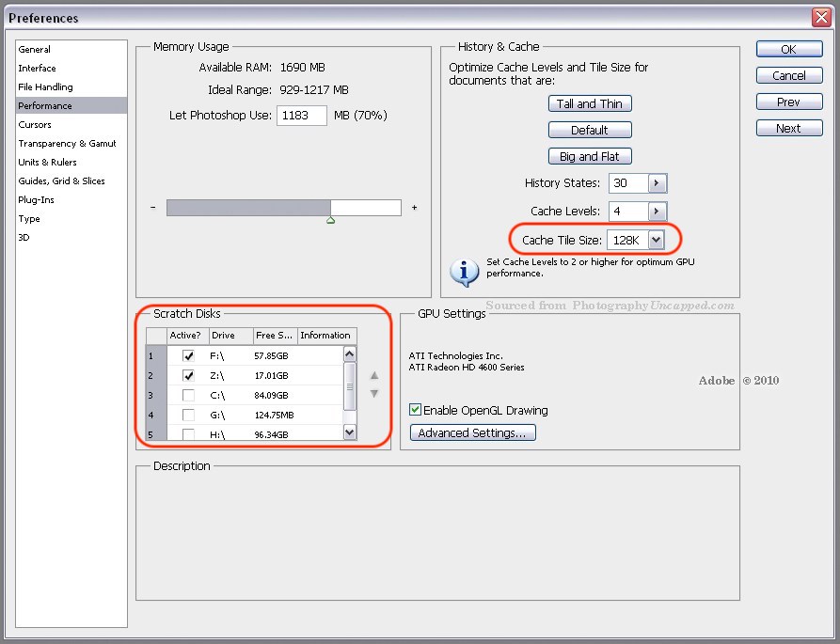The height and width of the screenshot is (644, 840).
Task: Click the info icon beside the cache performance tip
Action: click(x=464, y=272)
